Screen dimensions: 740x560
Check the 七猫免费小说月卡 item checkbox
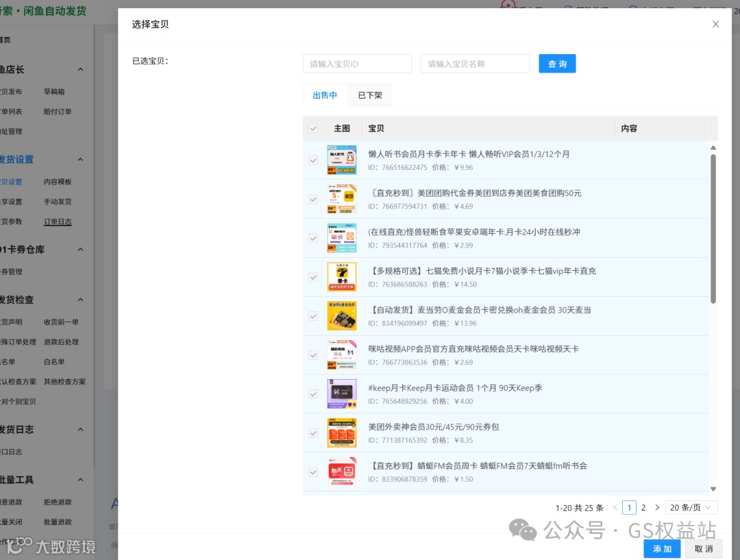click(x=313, y=277)
